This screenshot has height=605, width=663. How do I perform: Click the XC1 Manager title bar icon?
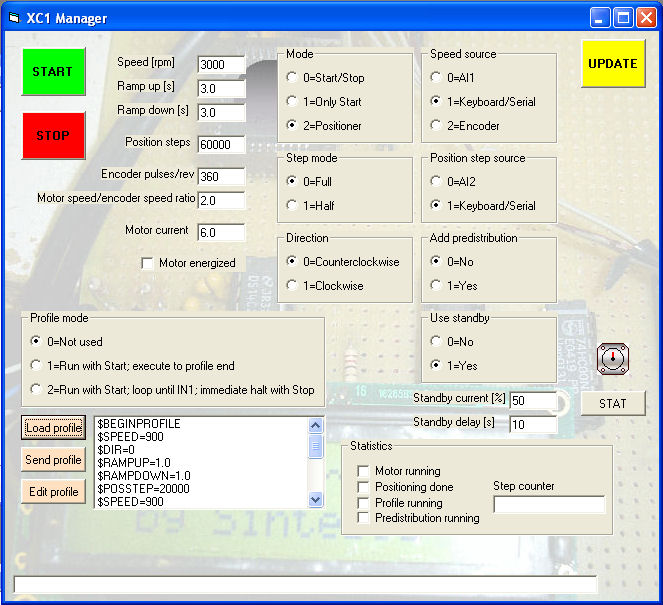click(13, 18)
